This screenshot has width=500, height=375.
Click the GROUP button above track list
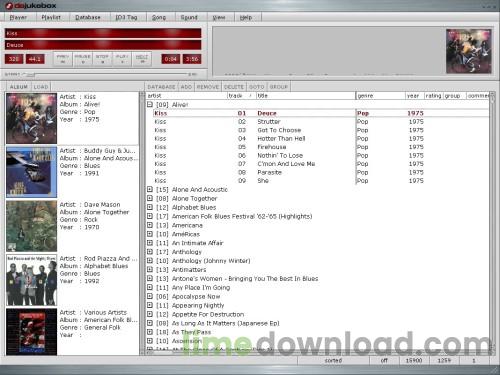pos(279,87)
